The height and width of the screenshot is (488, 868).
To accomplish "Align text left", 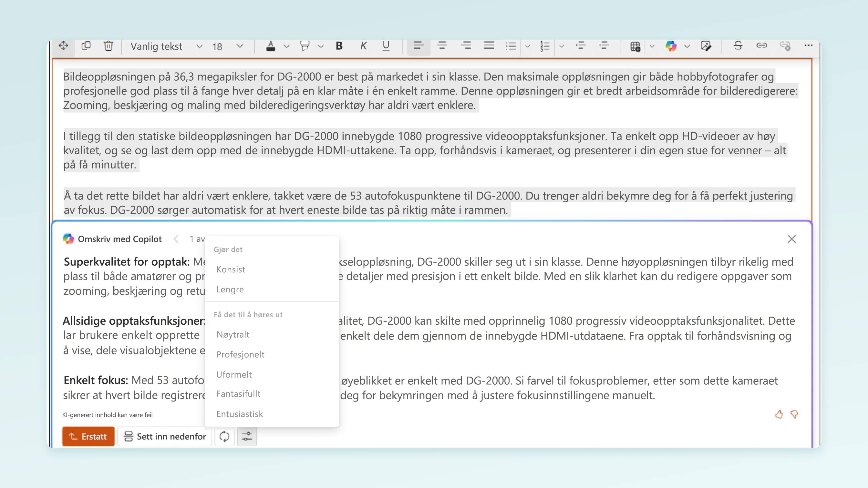I will click(x=418, y=46).
